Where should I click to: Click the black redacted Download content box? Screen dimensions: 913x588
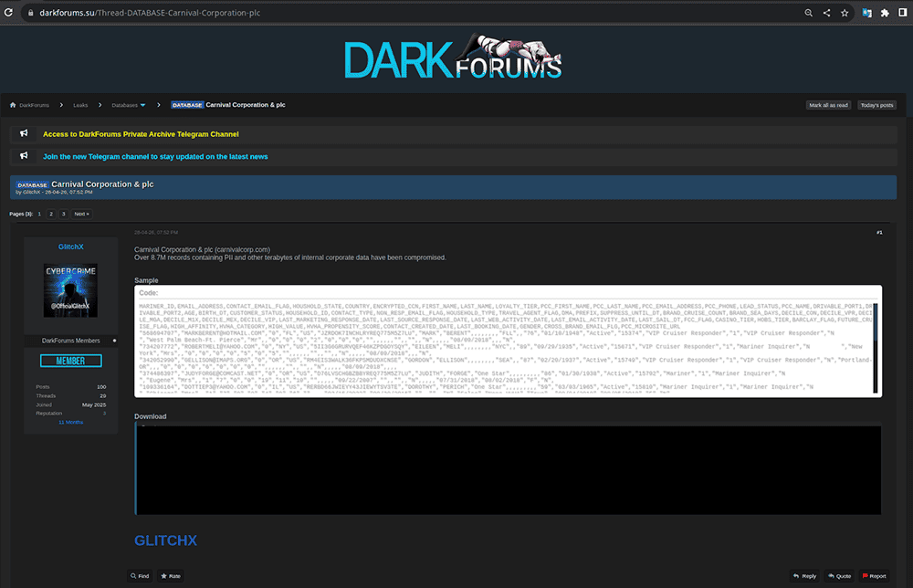[x=509, y=468]
